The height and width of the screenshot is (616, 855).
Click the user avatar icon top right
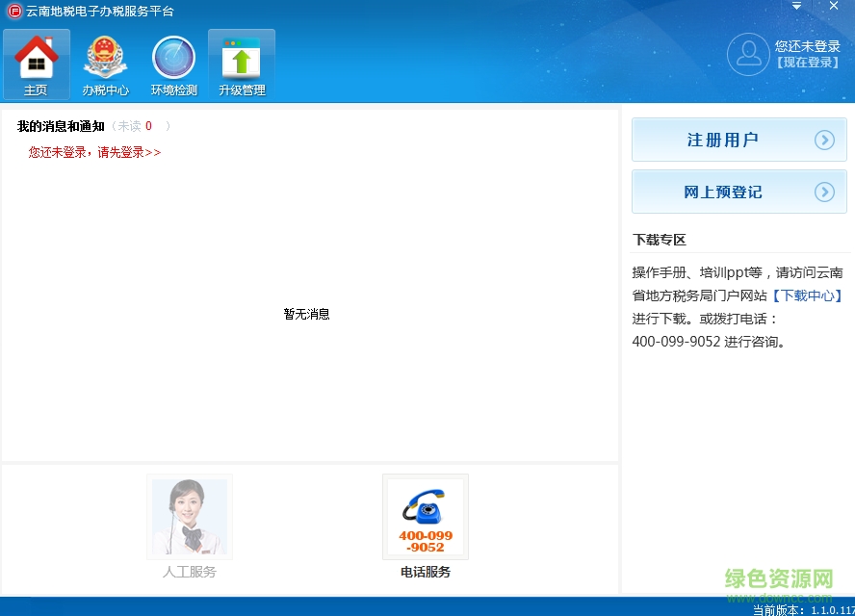click(x=748, y=54)
